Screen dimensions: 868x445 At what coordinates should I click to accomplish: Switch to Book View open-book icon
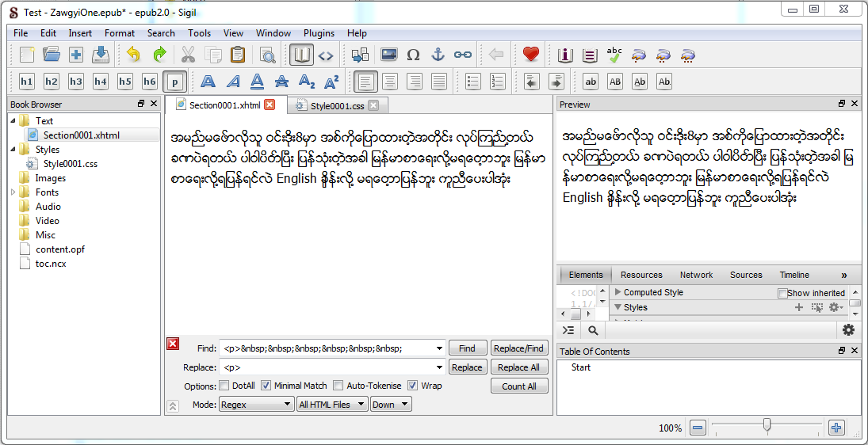(x=301, y=55)
